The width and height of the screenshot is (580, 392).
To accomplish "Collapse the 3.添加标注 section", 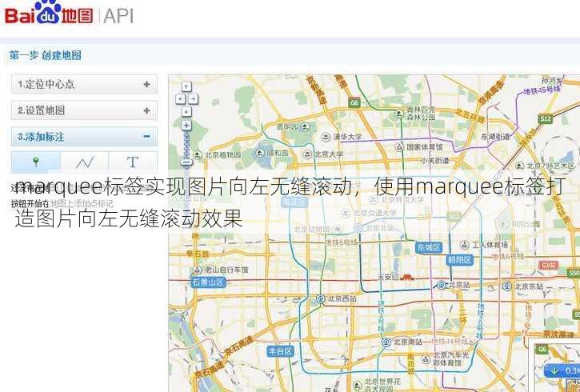I will pyautogui.click(x=84, y=137).
